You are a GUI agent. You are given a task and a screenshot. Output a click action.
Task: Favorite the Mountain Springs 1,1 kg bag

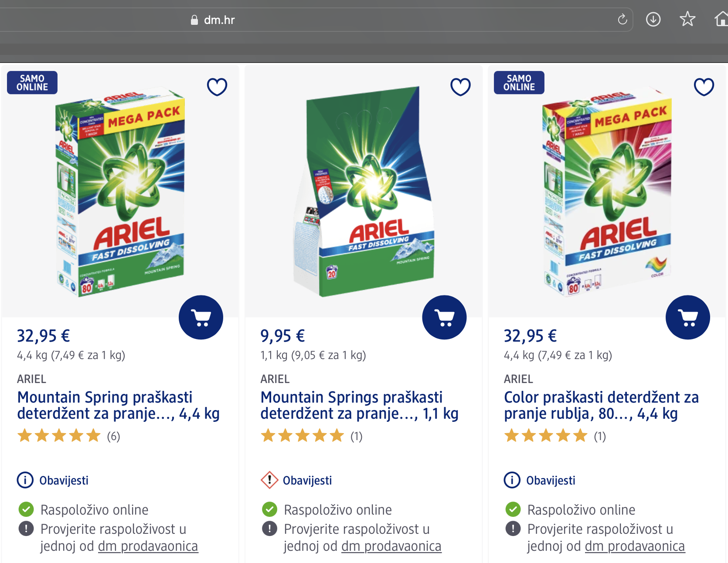coord(460,87)
